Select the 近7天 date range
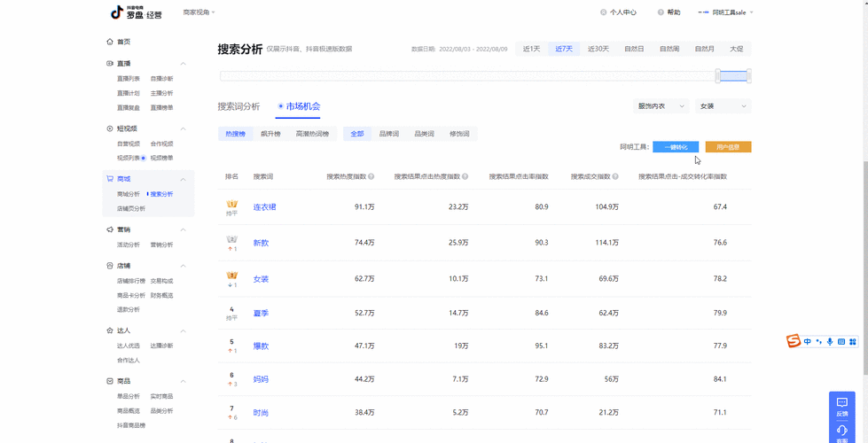868x443 pixels. coord(564,49)
